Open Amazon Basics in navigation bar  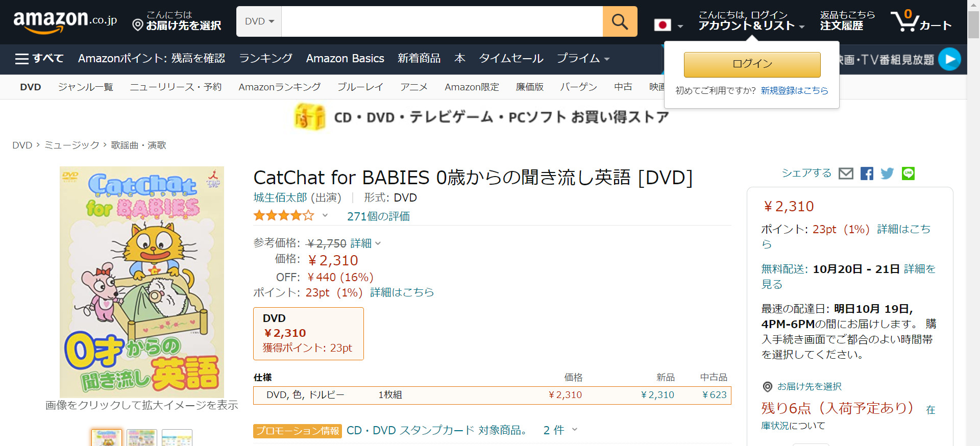click(345, 59)
